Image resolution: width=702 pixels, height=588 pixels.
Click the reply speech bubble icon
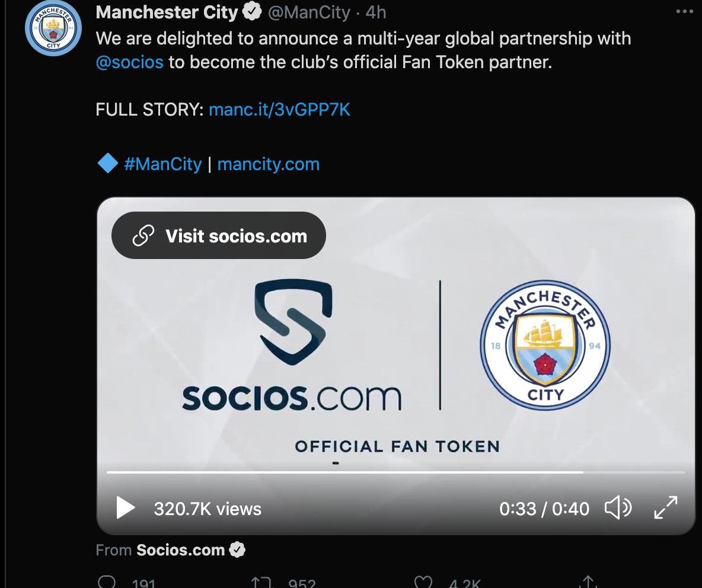coord(107,582)
